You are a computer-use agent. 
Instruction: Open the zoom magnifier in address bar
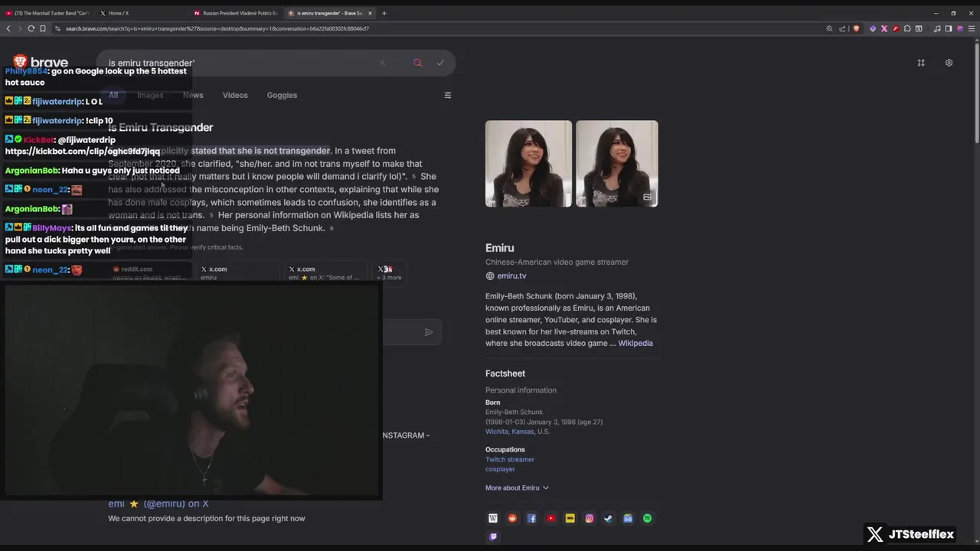(829, 28)
